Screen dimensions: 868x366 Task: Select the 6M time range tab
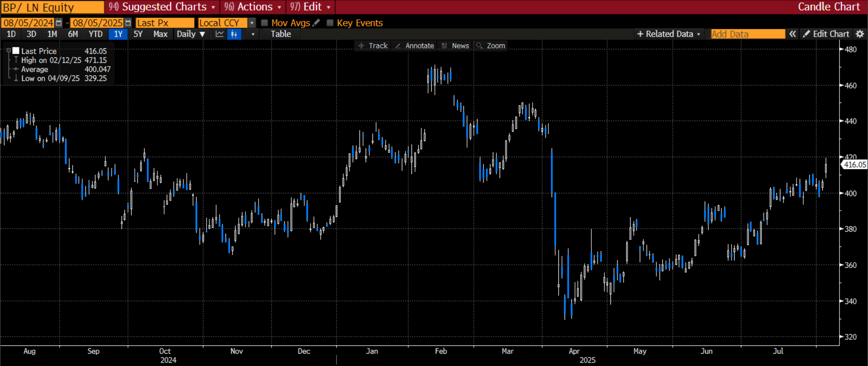click(x=73, y=34)
